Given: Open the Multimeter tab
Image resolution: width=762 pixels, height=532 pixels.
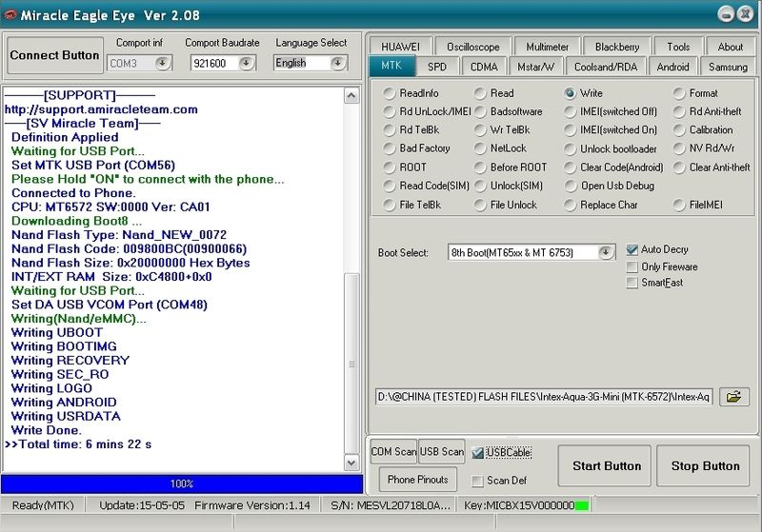Looking at the screenshot, I should click(547, 47).
